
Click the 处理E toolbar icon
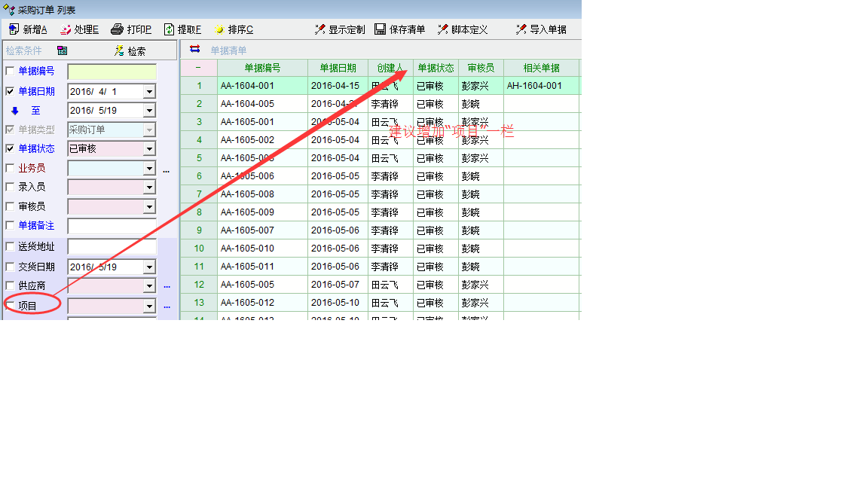pyautogui.click(x=66, y=29)
